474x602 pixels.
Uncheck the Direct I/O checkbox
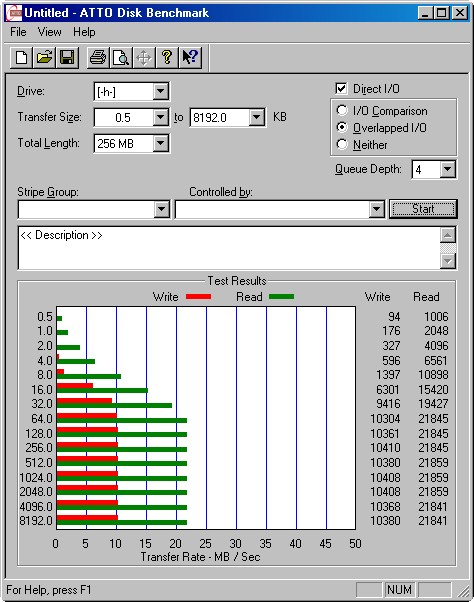[341, 89]
